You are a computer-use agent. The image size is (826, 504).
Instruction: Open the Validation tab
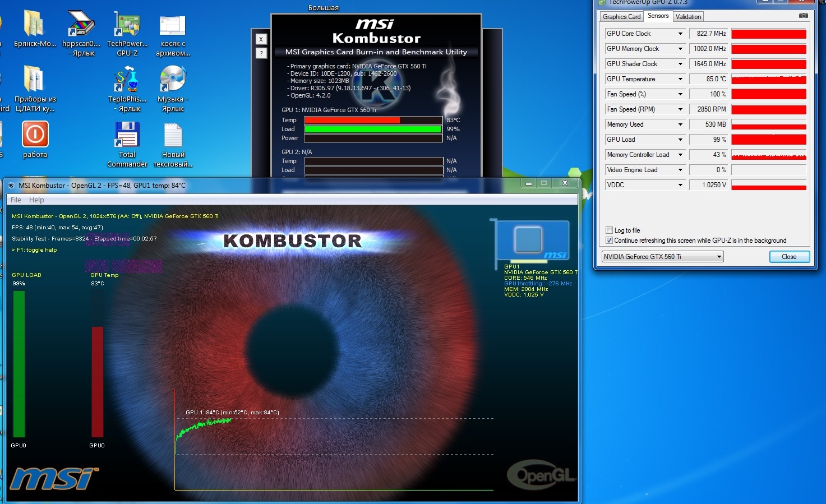point(688,17)
